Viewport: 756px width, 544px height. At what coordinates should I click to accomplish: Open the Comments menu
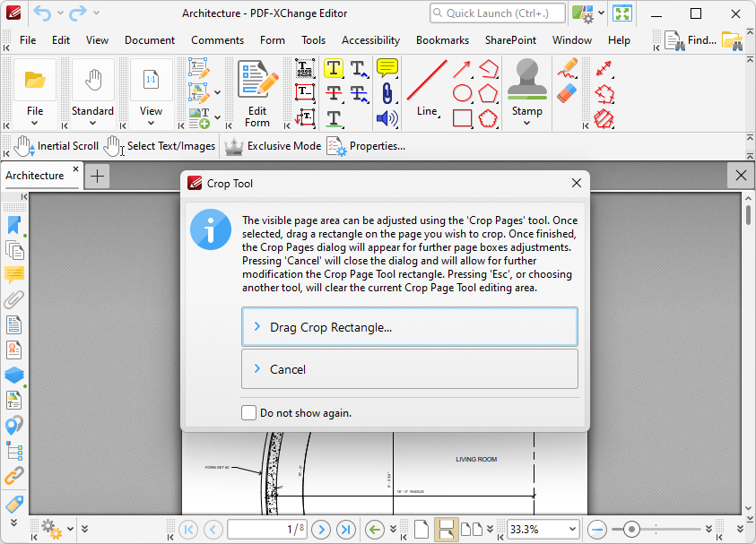(217, 40)
